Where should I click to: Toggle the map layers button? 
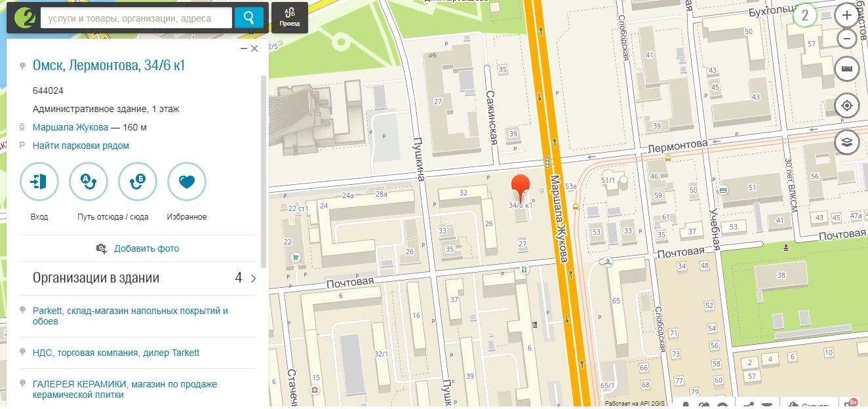click(x=847, y=142)
